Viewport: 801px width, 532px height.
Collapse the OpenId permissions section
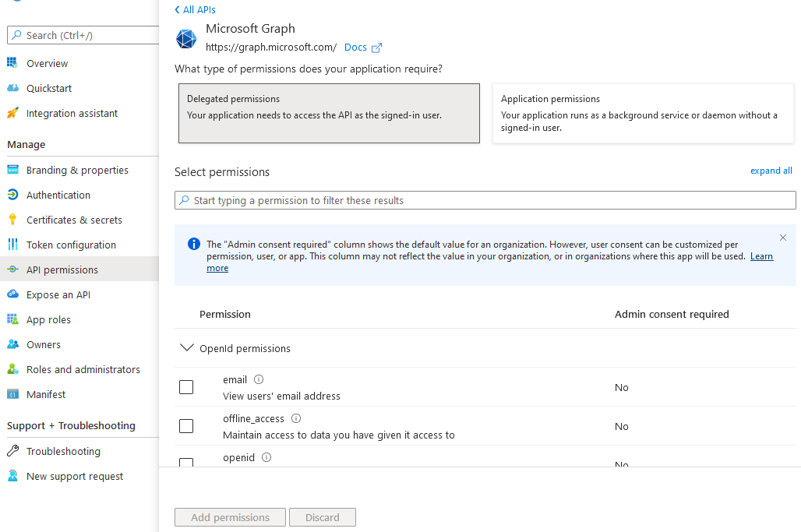[x=186, y=348]
